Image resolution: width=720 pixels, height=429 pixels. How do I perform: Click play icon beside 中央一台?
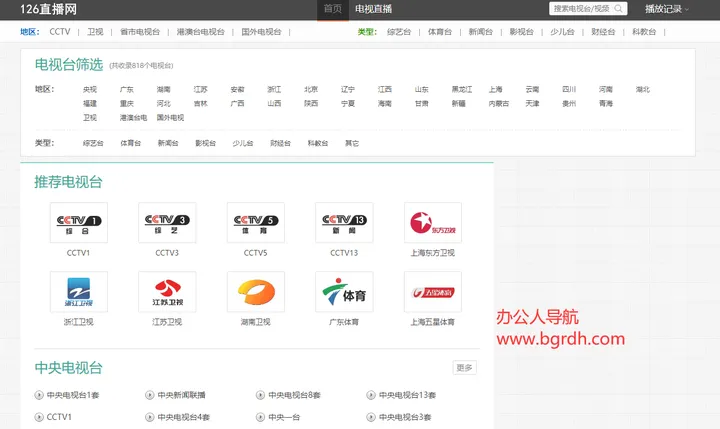(x=260, y=417)
